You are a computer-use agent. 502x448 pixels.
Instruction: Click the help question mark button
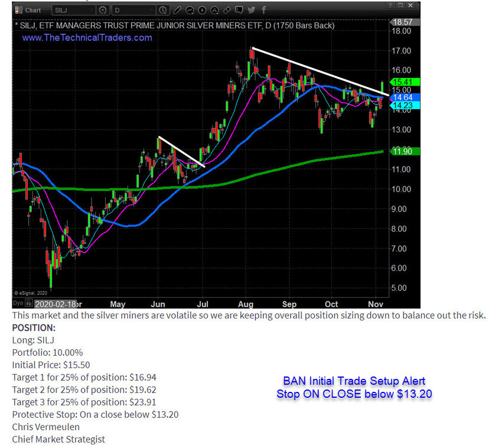(x=390, y=5)
